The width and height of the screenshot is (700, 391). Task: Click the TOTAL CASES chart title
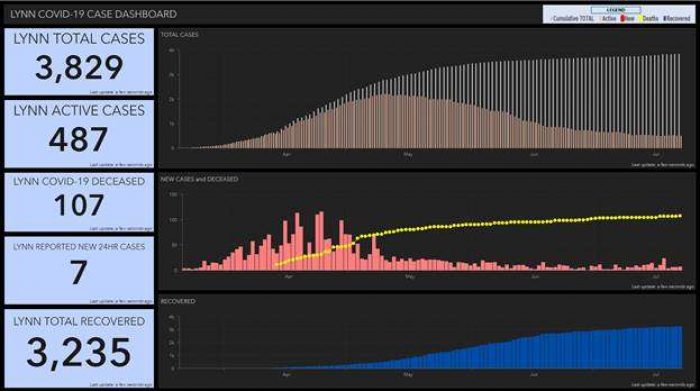[x=179, y=34]
